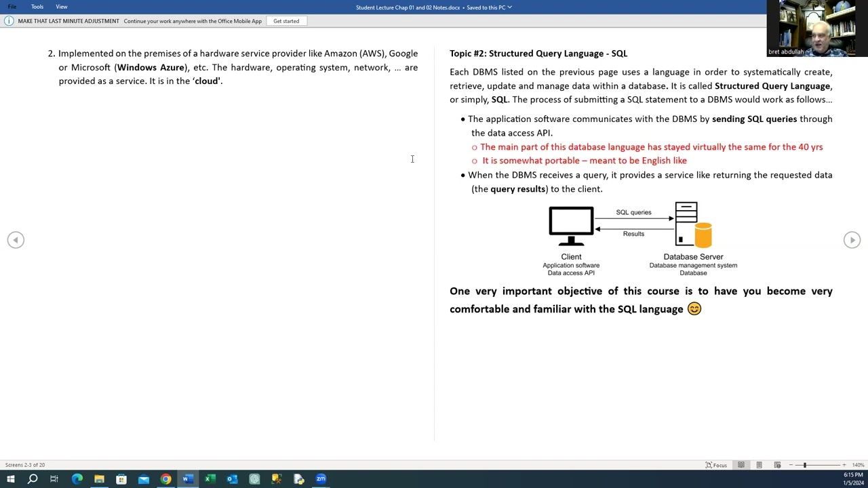The height and width of the screenshot is (488, 868).
Task: Open the View menu
Action: pyautogui.click(x=62, y=7)
